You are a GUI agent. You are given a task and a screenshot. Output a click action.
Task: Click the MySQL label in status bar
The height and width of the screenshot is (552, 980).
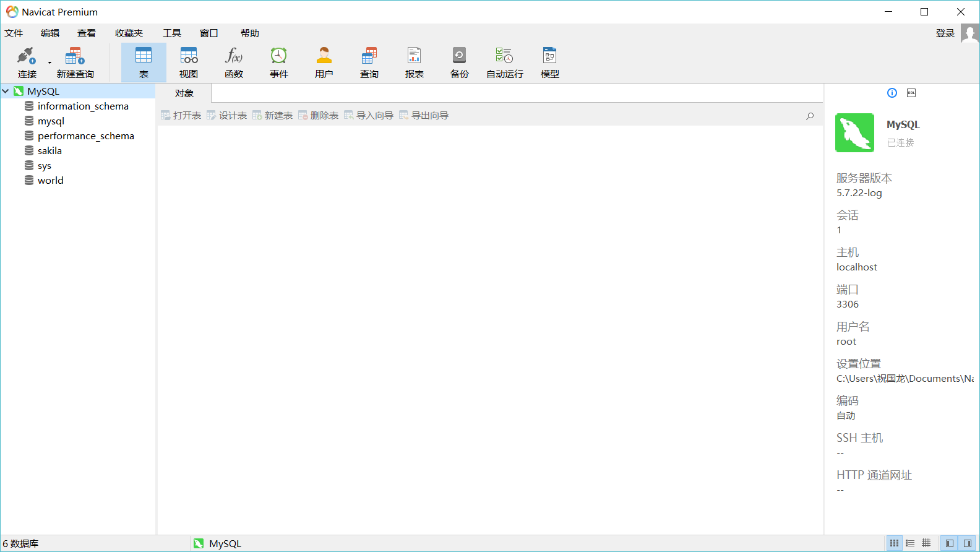coord(225,543)
